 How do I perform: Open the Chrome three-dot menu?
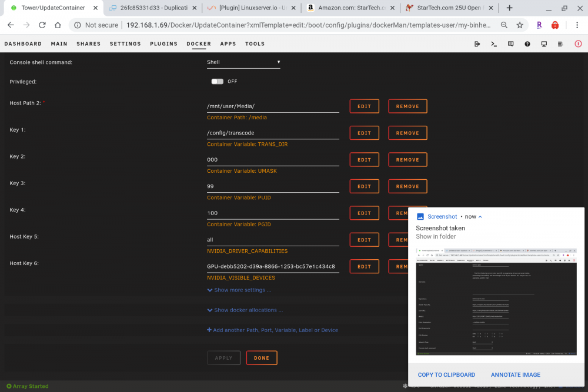pos(577,25)
